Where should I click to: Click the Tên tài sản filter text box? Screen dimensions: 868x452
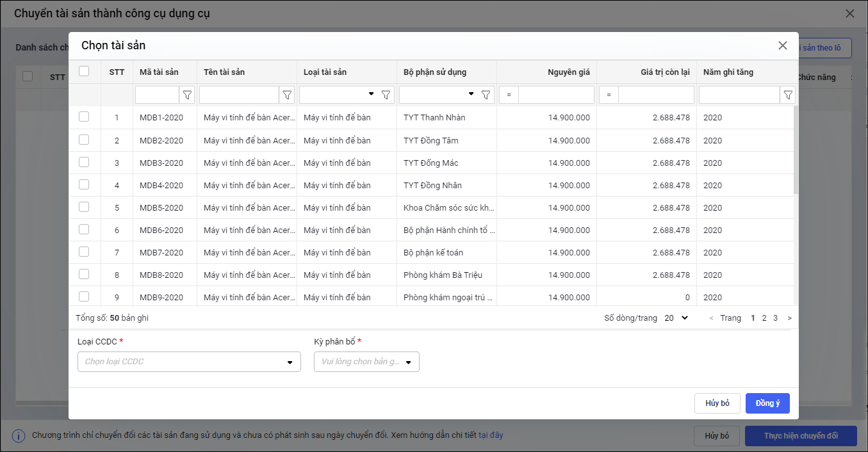239,95
